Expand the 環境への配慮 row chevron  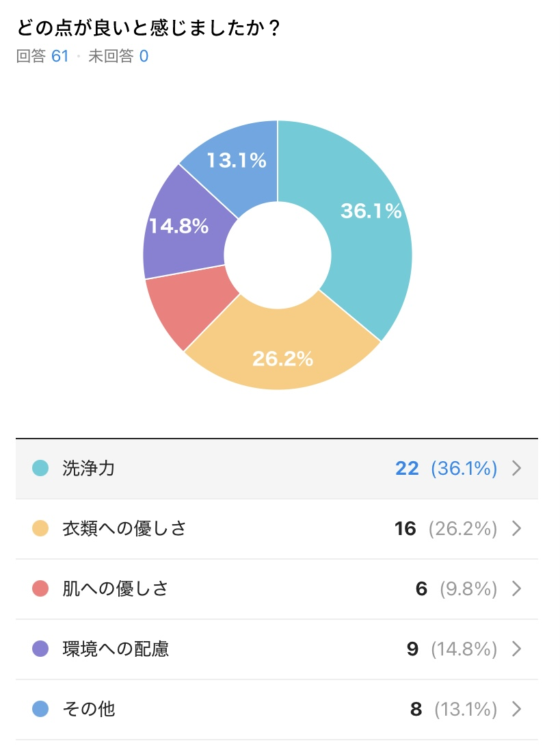click(x=517, y=649)
